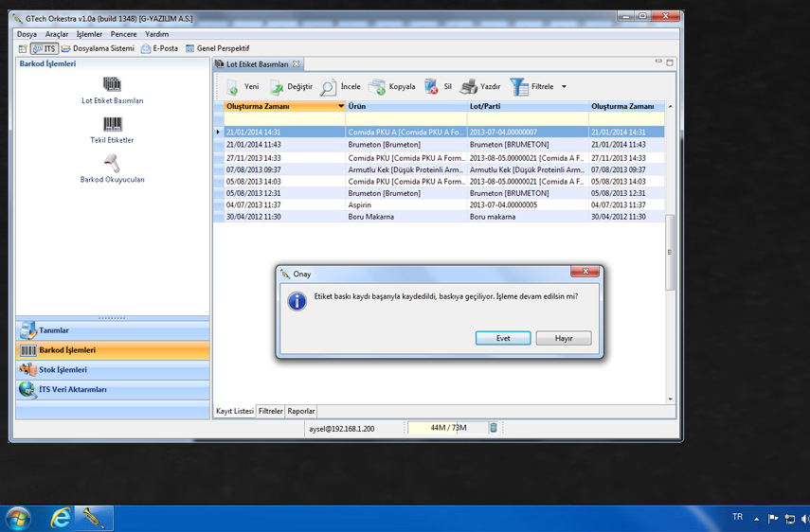Open the Pencere menu
This screenshot has width=810, height=532.
[123, 34]
